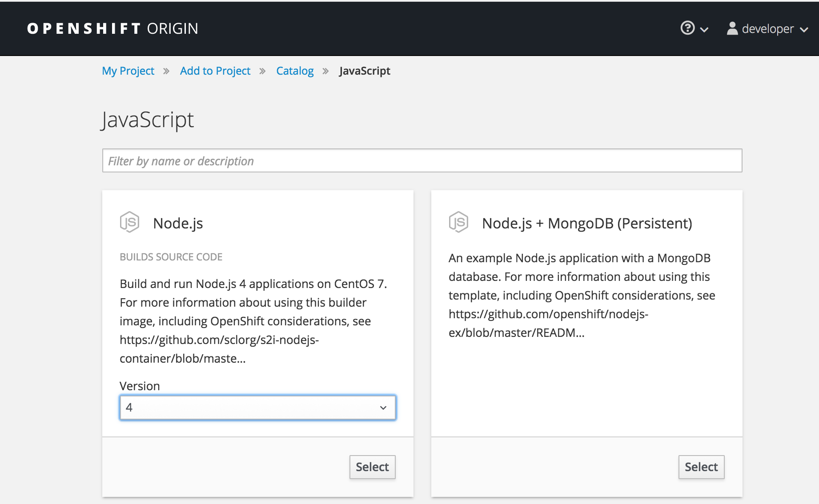Click Select on Node.js + MongoDB (Persistent) card
This screenshot has width=819, height=504.
[x=701, y=467]
